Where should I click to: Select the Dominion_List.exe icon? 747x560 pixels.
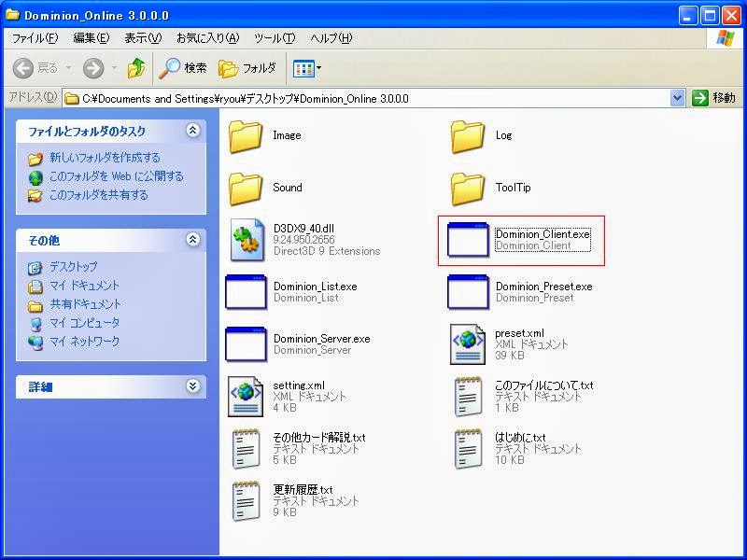click(x=246, y=292)
